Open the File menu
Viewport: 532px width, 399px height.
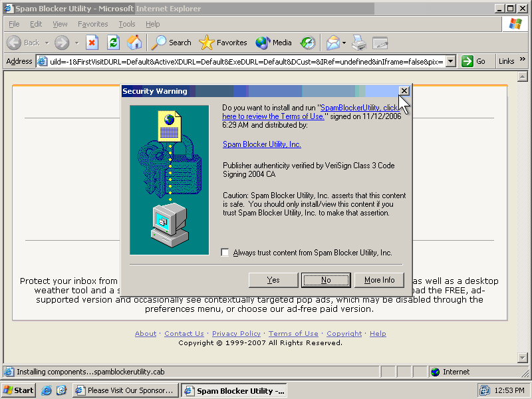click(14, 24)
